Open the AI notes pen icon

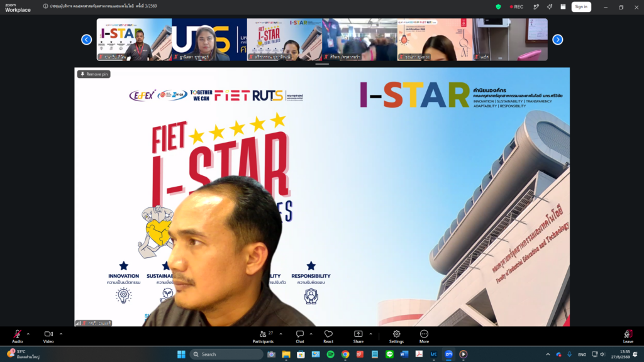pos(536,6)
